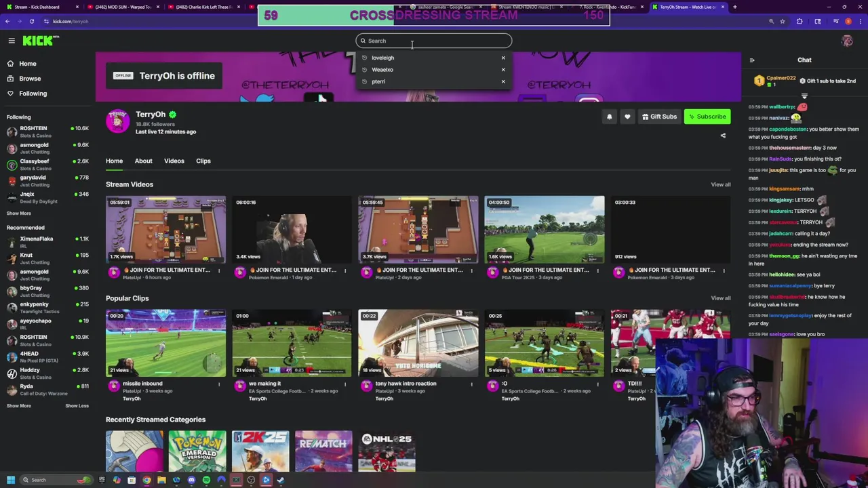
Task: Open the PGA Tour 2K25 stream video thumbnail
Action: click(x=545, y=229)
